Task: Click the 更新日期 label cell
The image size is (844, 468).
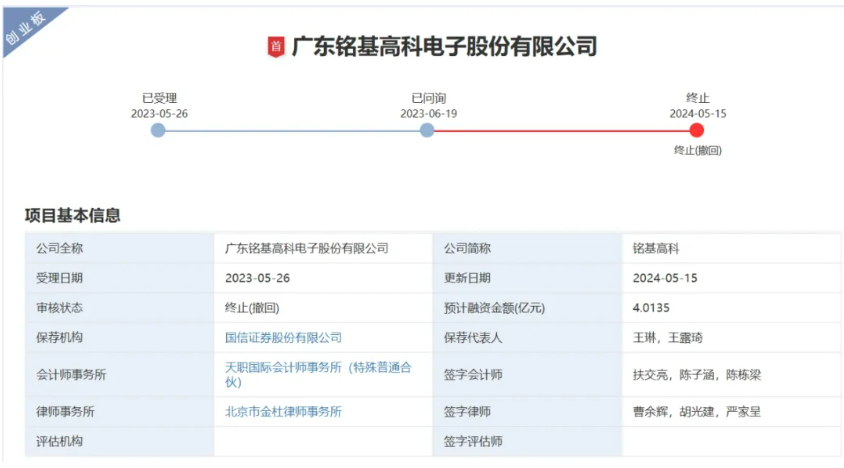Action: tap(527, 278)
